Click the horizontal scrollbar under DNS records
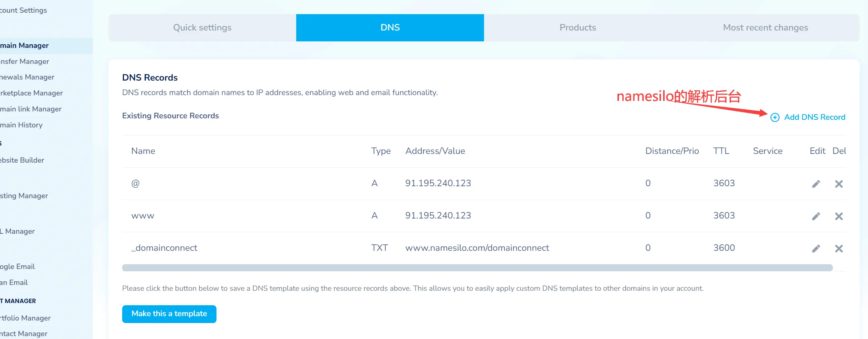The height and width of the screenshot is (339, 868). click(477, 268)
